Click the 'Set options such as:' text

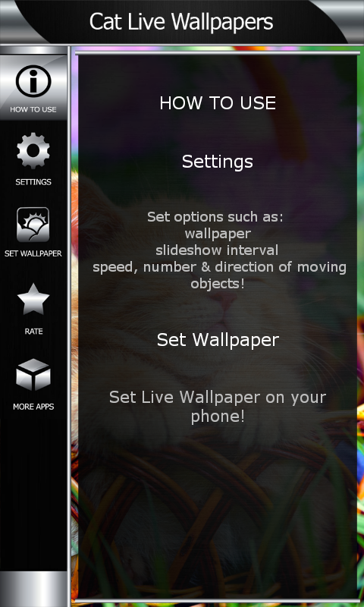(215, 217)
